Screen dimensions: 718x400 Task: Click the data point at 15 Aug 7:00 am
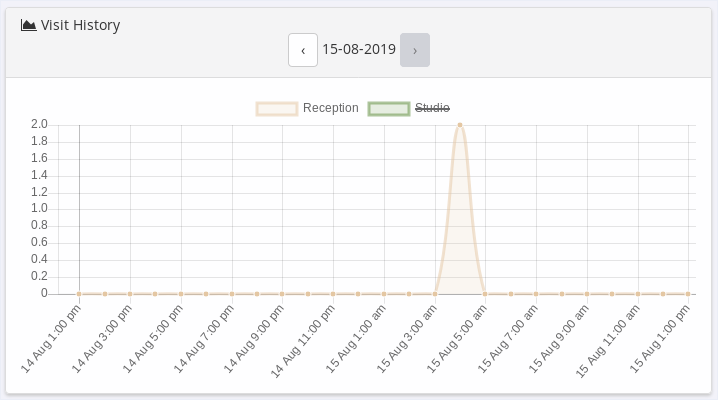pos(536,294)
